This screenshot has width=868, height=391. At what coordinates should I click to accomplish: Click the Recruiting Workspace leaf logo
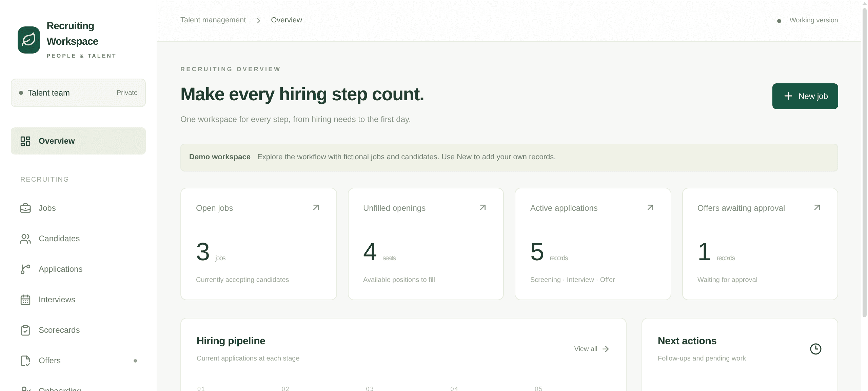(29, 40)
